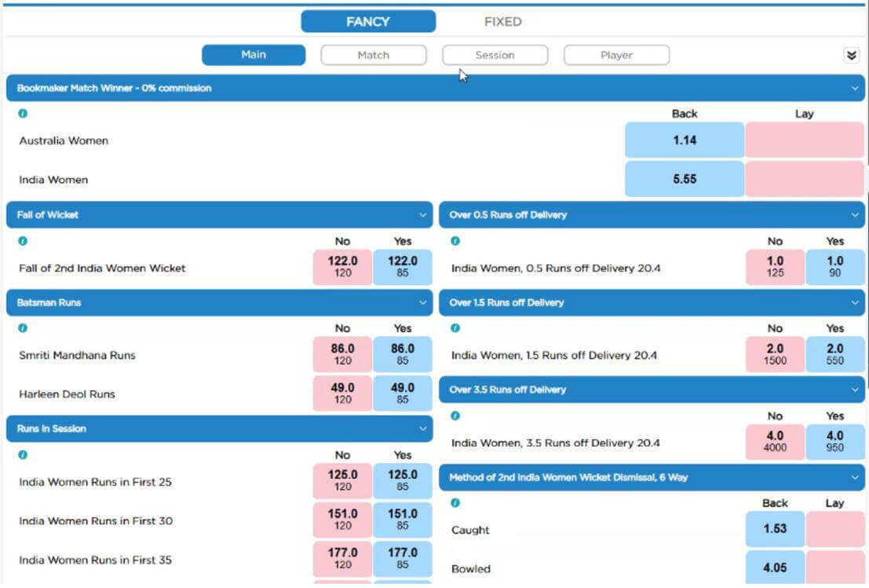Switch to the FIXED tab

point(502,21)
